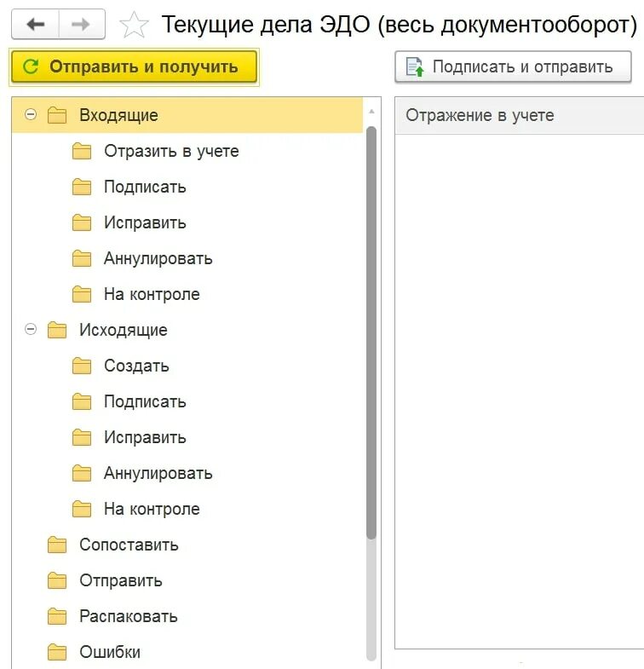Collapse the 'Входящие' tree node

(x=31, y=115)
